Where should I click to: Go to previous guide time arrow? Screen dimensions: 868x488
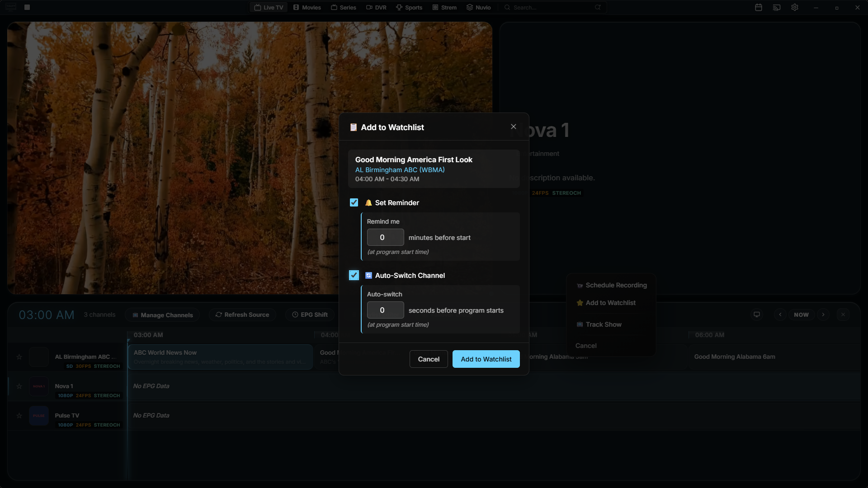pyautogui.click(x=780, y=315)
